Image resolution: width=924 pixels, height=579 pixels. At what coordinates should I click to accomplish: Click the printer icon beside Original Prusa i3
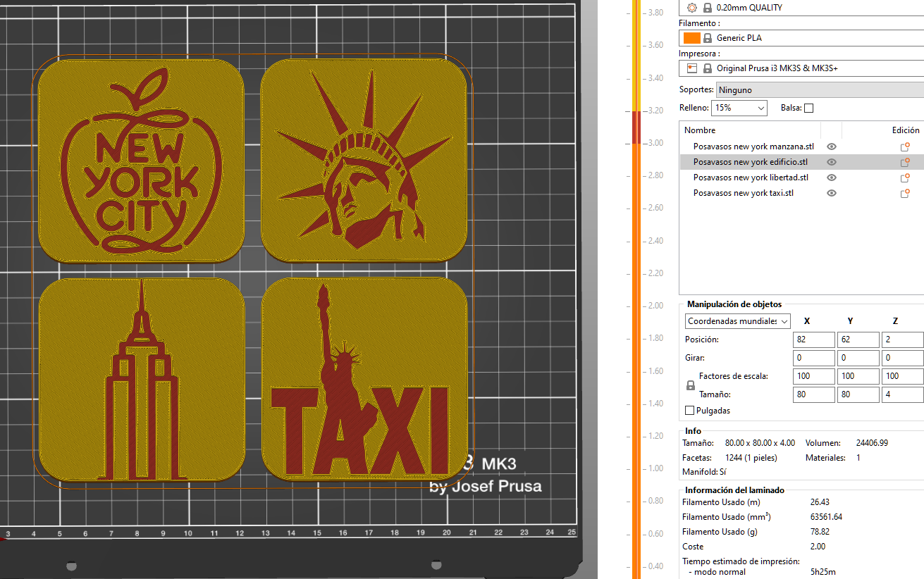click(691, 68)
